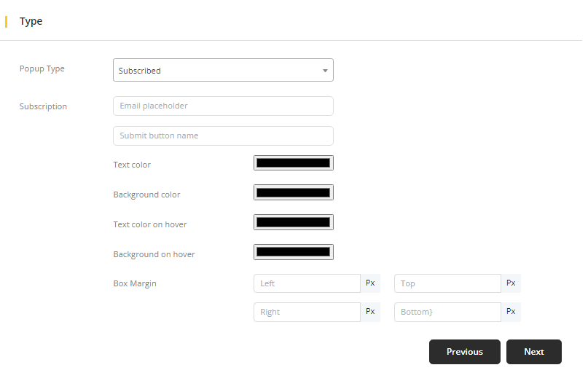
Task: Focus the Submit button name field
Action: [x=223, y=136]
